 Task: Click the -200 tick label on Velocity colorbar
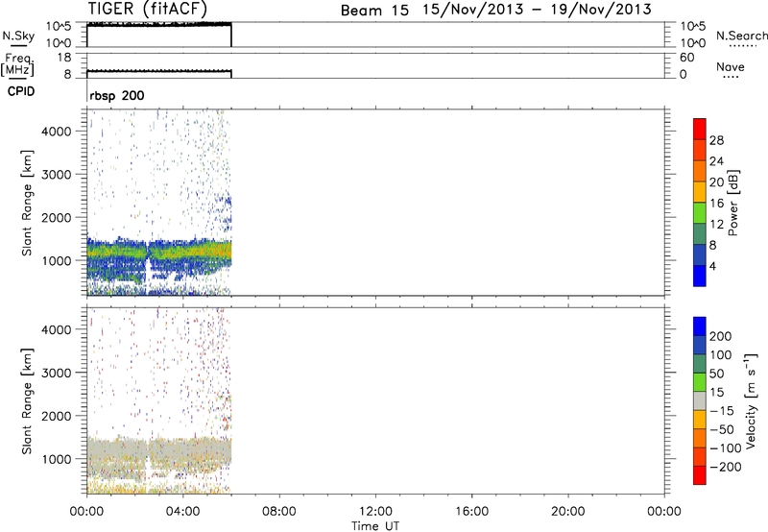(726, 467)
